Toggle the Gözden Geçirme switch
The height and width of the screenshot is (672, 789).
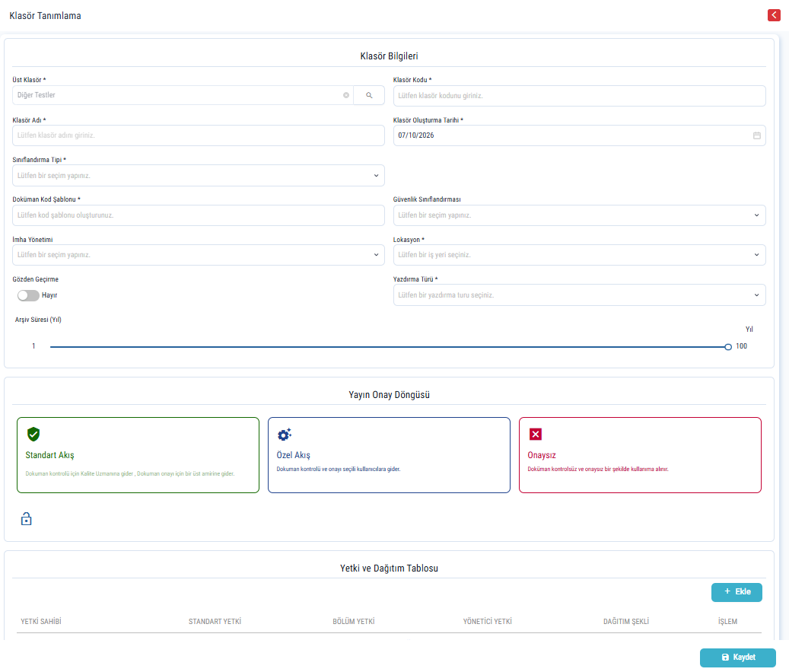coord(28,295)
